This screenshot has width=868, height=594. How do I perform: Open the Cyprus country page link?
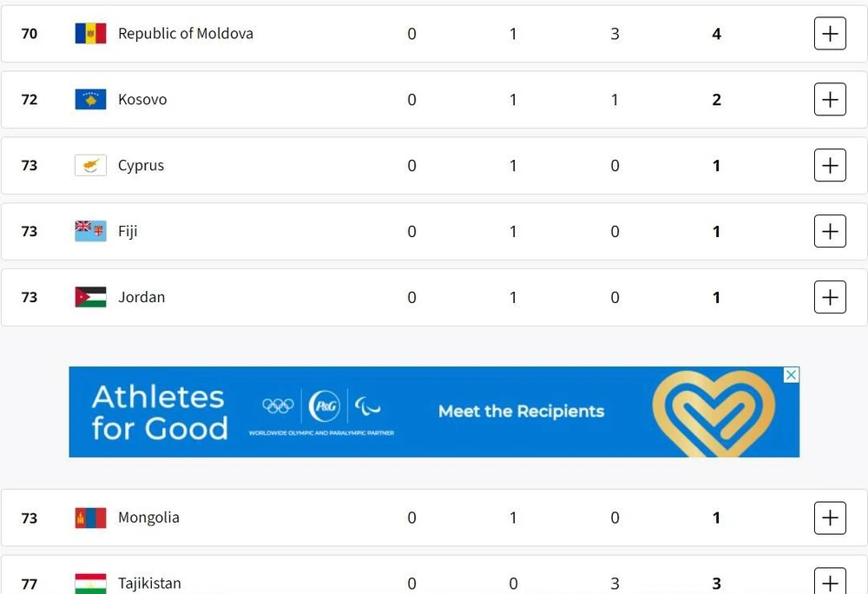click(141, 165)
